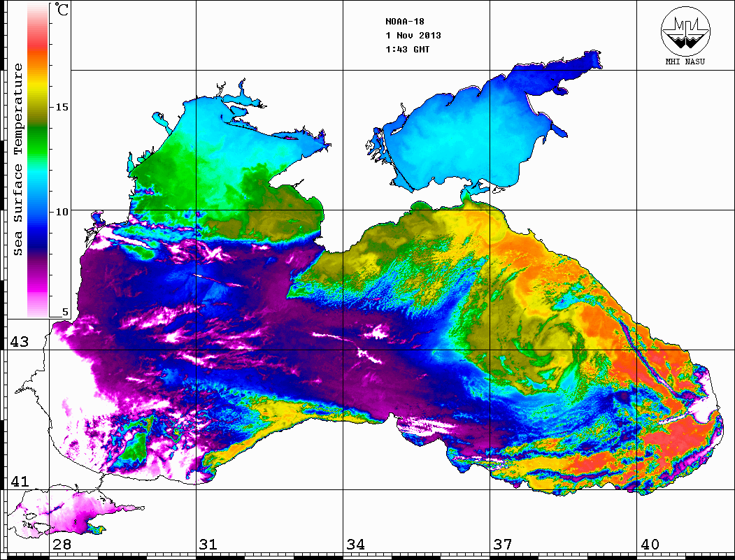Click longitude label '34'
Screen dimensions: 735x560
click(355, 545)
